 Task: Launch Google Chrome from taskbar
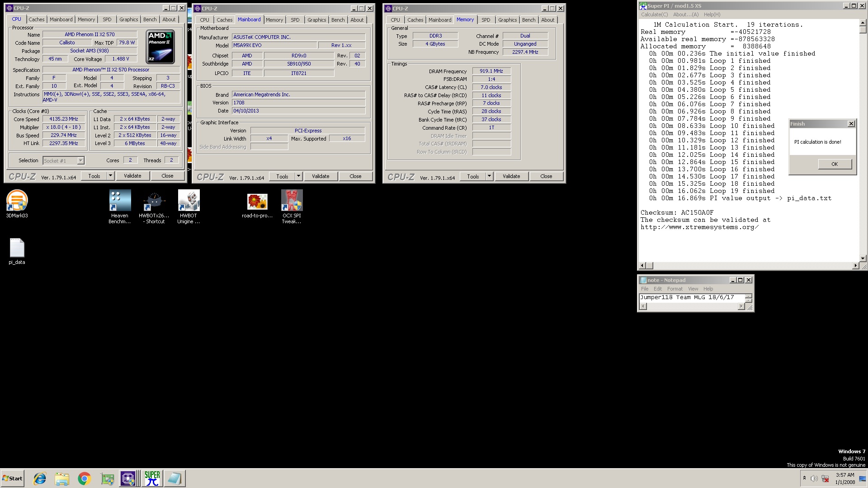point(84,479)
